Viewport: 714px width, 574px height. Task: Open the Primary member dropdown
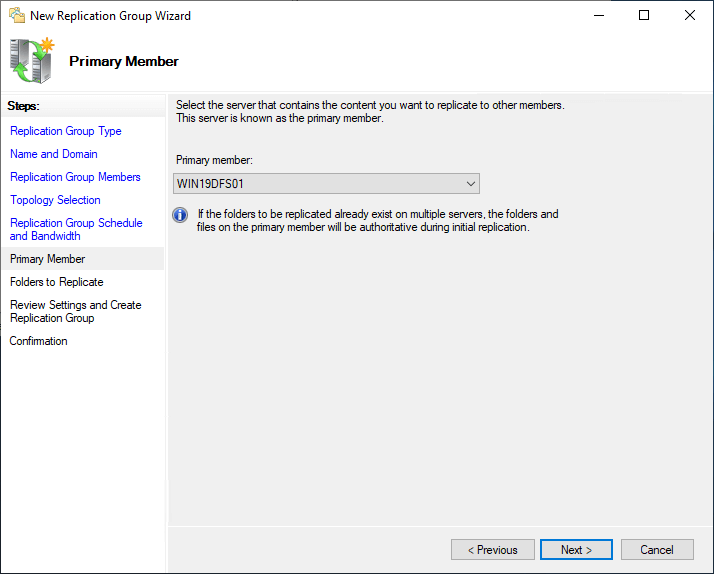[x=326, y=183]
